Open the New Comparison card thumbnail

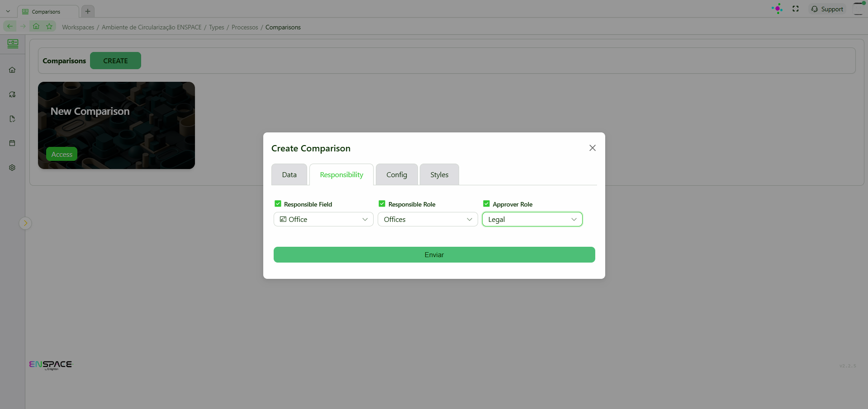[x=116, y=125]
